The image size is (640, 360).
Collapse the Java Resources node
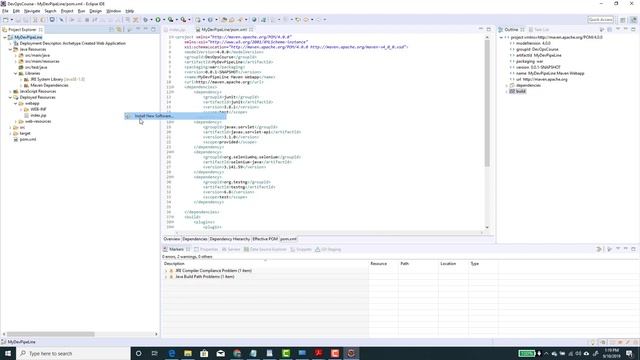tap(10, 49)
